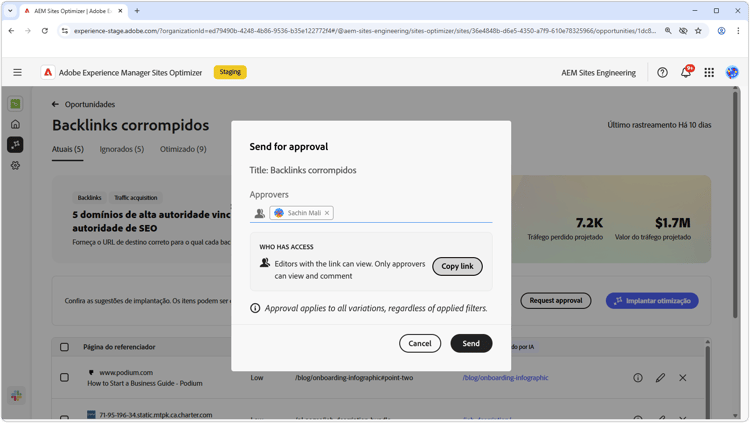Image resolution: width=750 pixels, height=423 pixels.
Task: Click AEM Sites Engineering organization name
Action: coord(598,73)
